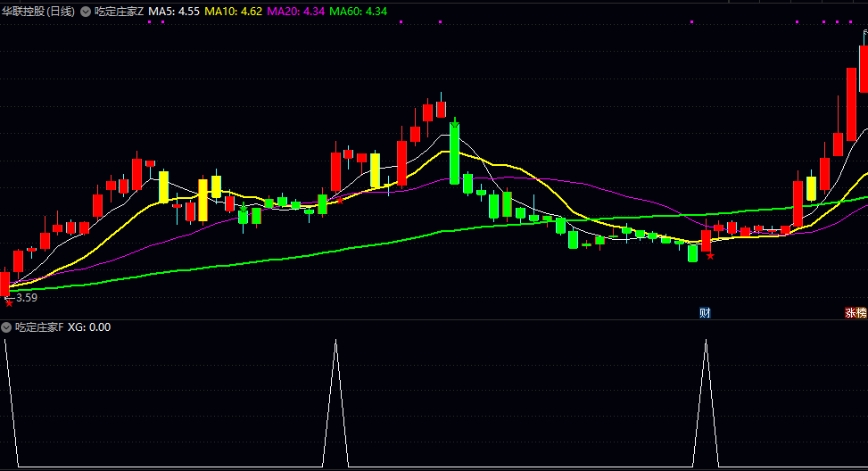Screen dimensions: 868x471
Task: Select the 吃定庄家F indicator label
Action: (x=39, y=327)
